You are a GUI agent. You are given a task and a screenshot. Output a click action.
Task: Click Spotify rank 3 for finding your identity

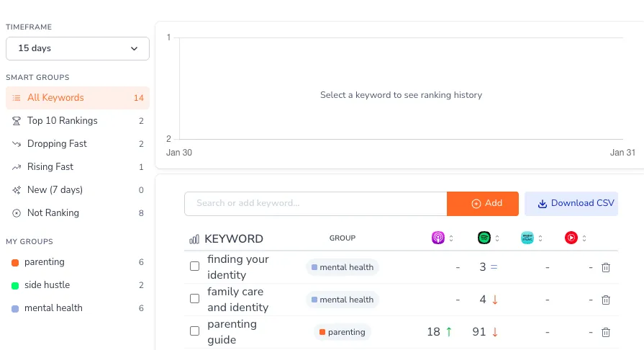483,267
